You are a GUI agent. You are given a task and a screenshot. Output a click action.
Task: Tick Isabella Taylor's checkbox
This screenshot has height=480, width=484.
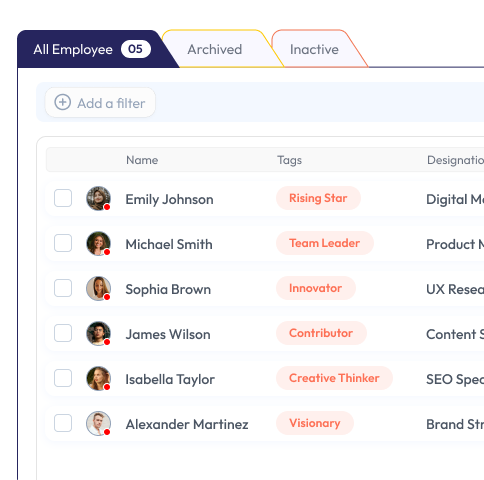click(63, 378)
